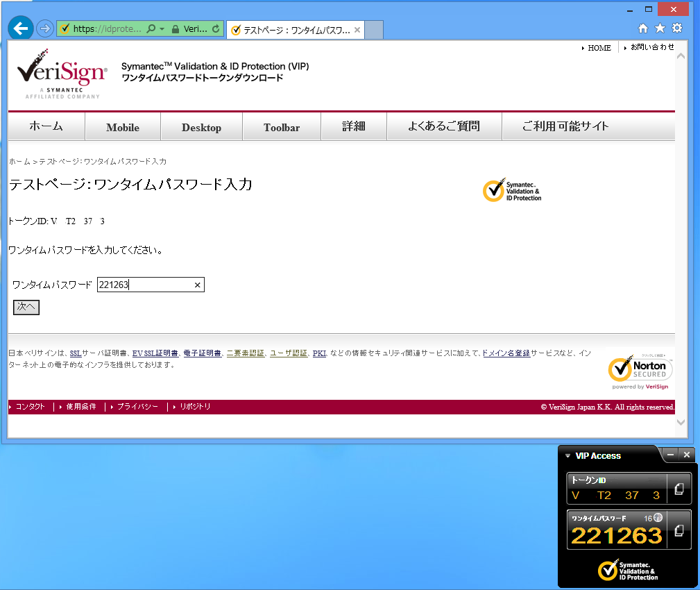Open the SSL link

click(76, 353)
